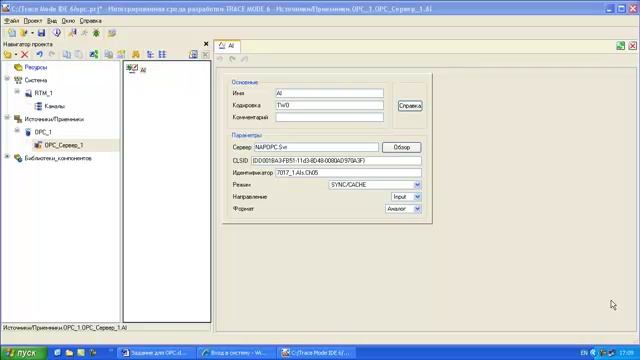
Task: Click the Справка button
Action: tap(410, 106)
